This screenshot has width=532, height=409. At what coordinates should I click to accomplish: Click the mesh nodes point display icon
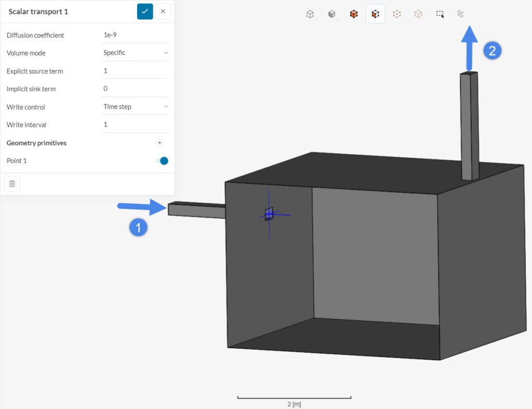point(397,14)
